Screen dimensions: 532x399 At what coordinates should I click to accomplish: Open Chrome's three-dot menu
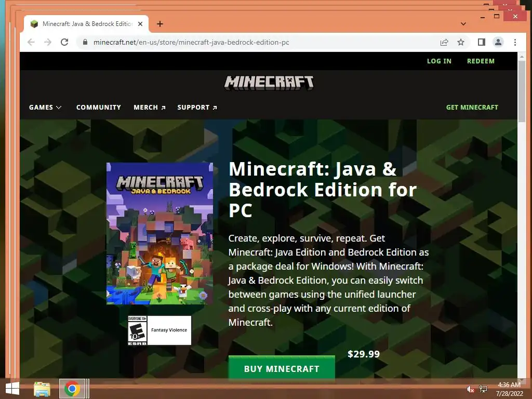point(515,42)
